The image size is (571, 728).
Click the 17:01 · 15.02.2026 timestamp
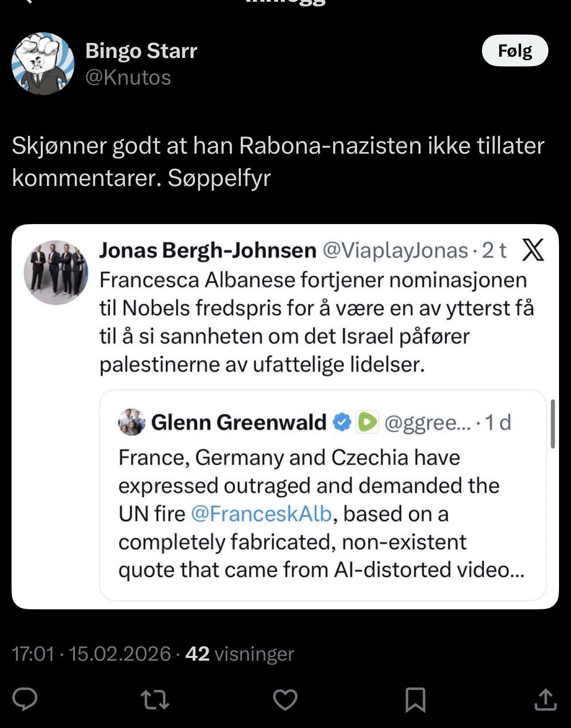91,654
